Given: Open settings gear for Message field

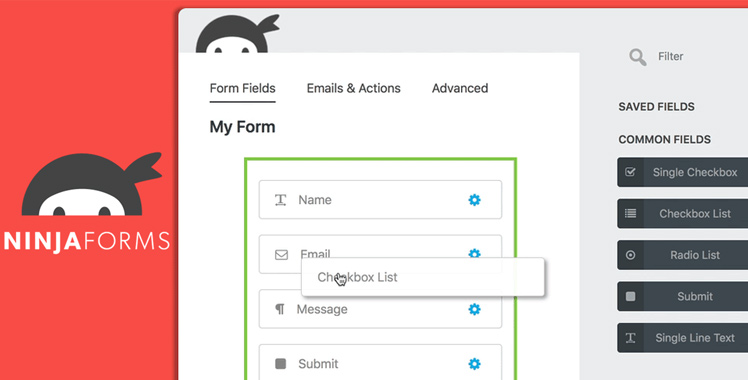Looking at the screenshot, I should (474, 309).
